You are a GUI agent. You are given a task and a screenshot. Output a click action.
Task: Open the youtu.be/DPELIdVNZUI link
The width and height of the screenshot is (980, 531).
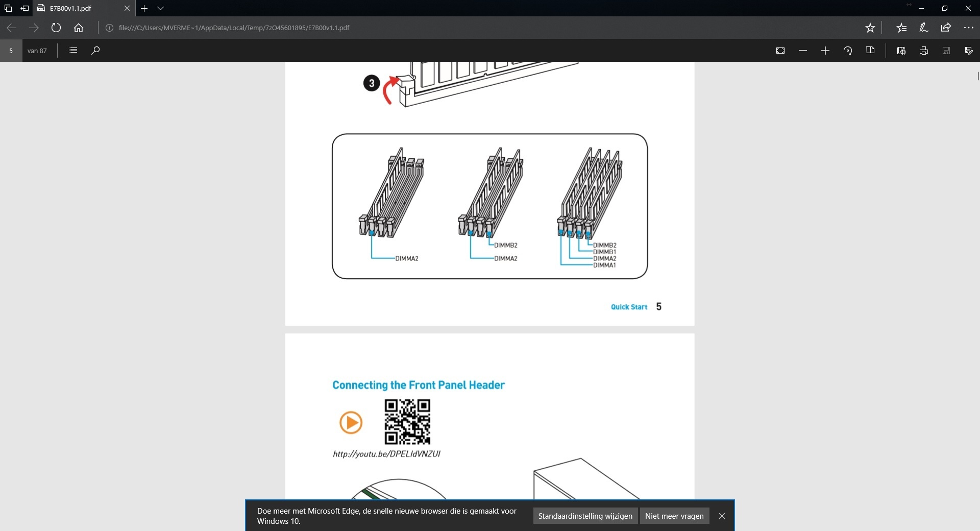[x=386, y=453]
